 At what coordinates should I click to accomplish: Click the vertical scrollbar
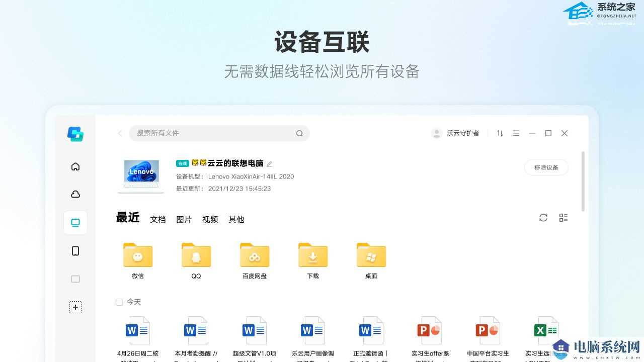click(x=583, y=181)
